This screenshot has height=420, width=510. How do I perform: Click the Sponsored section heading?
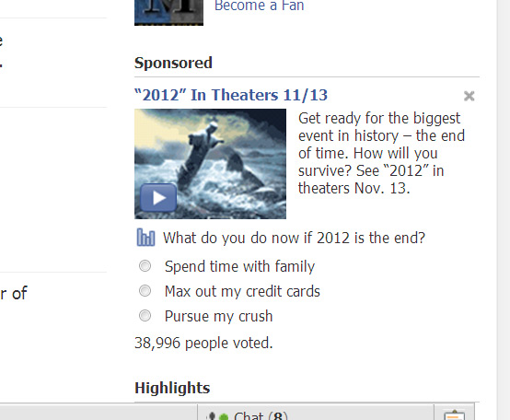coord(173,63)
